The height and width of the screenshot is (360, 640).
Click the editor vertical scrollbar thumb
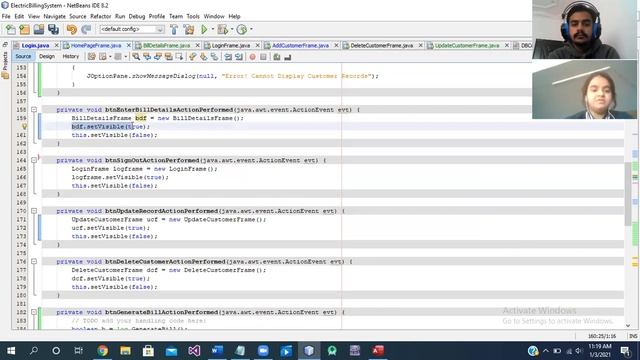(x=628, y=193)
